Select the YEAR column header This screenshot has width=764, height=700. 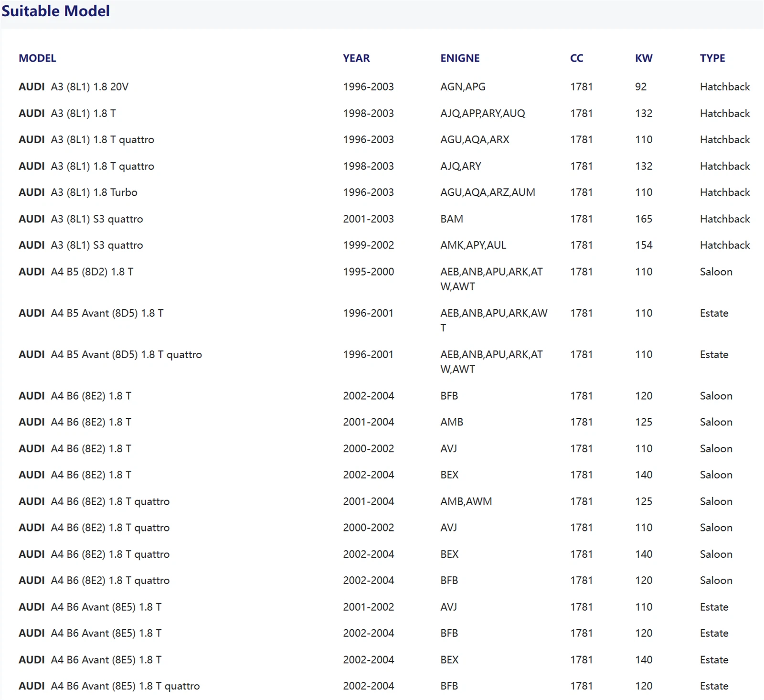pyautogui.click(x=356, y=58)
